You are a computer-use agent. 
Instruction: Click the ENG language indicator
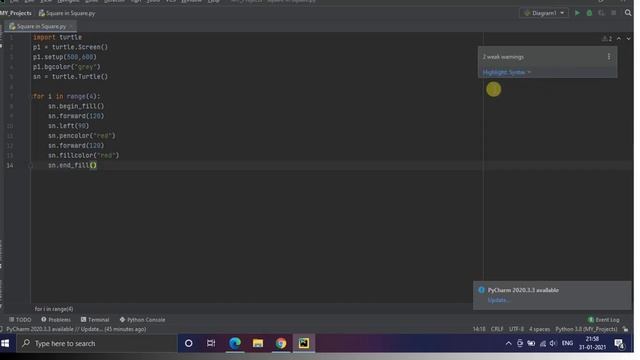coord(567,343)
